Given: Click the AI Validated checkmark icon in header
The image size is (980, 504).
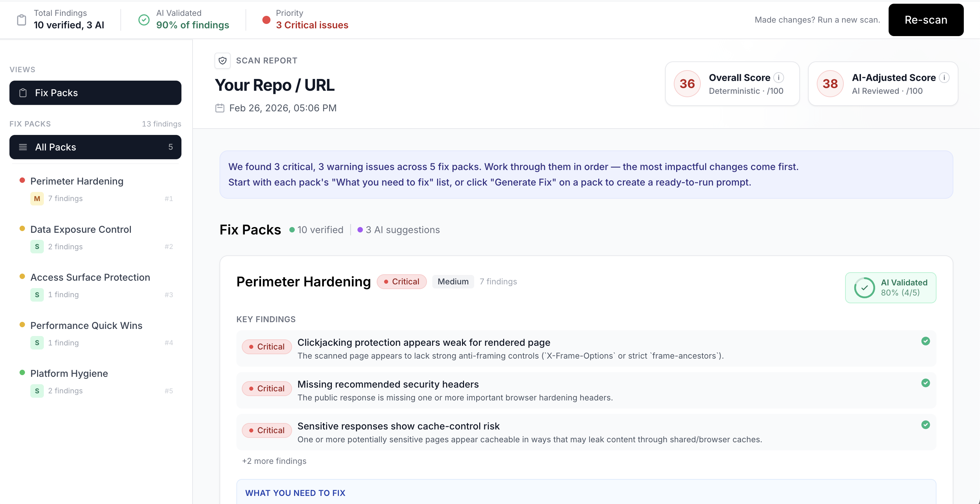Looking at the screenshot, I should point(144,20).
